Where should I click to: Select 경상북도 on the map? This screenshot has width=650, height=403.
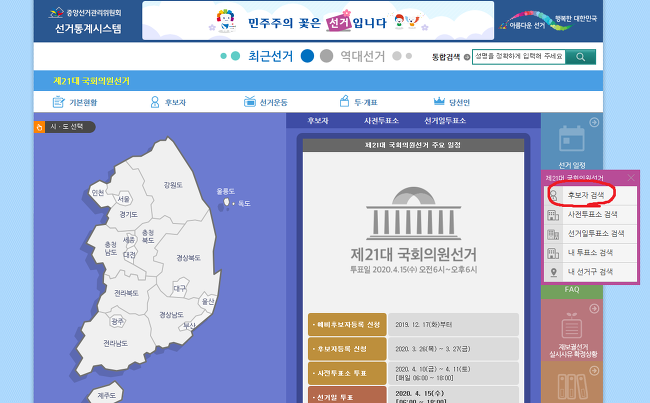[188, 258]
